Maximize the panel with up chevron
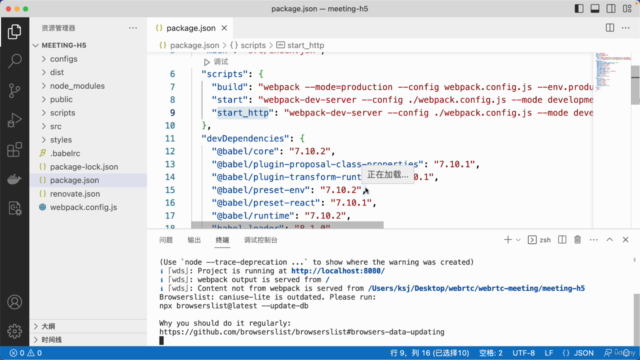 pos(609,240)
